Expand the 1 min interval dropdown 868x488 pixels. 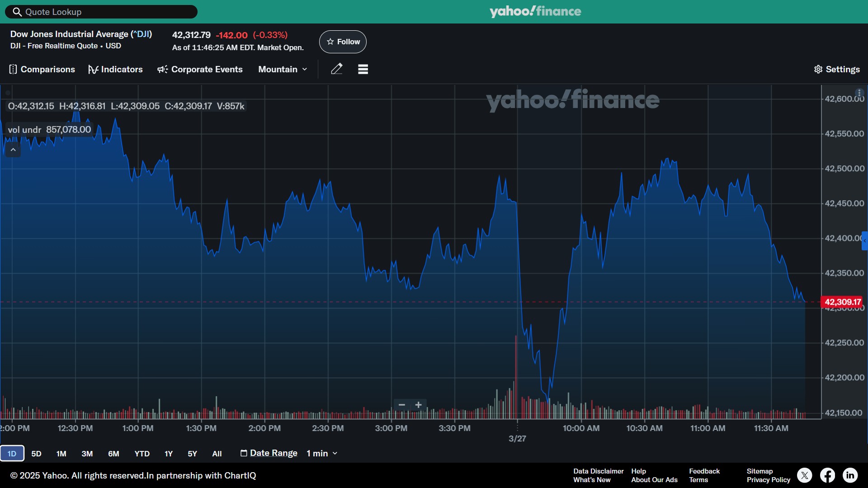(x=322, y=453)
